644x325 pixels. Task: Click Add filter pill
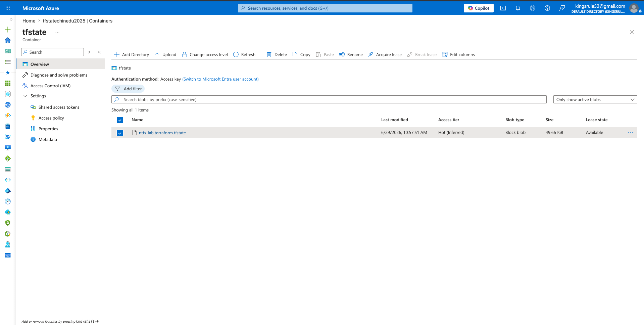pos(128,89)
